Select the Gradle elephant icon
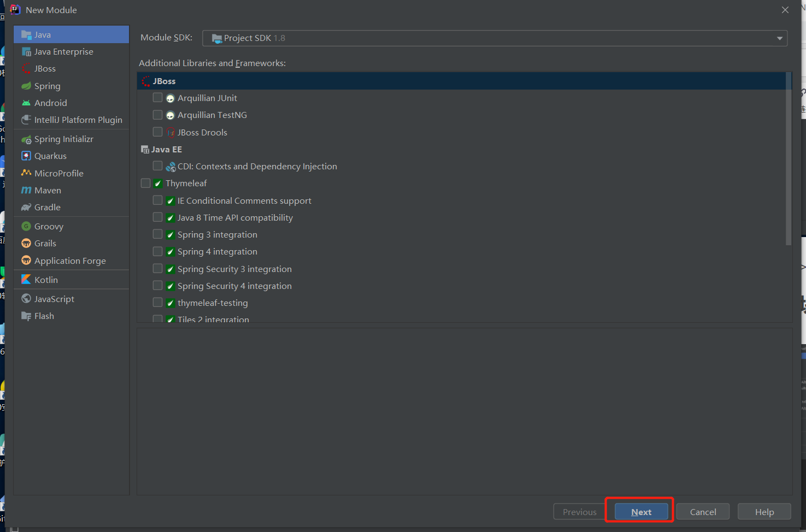The height and width of the screenshot is (532, 806). (26, 207)
